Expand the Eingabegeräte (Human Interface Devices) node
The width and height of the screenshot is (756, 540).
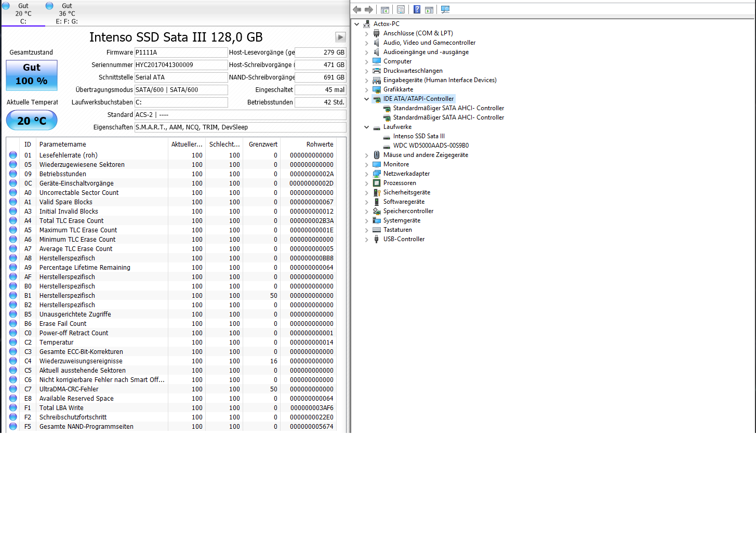point(366,80)
